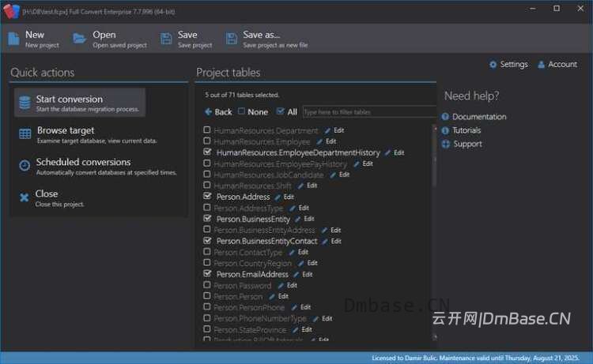Click the Account person icon
This screenshot has width=593, height=364.
tap(541, 65)
